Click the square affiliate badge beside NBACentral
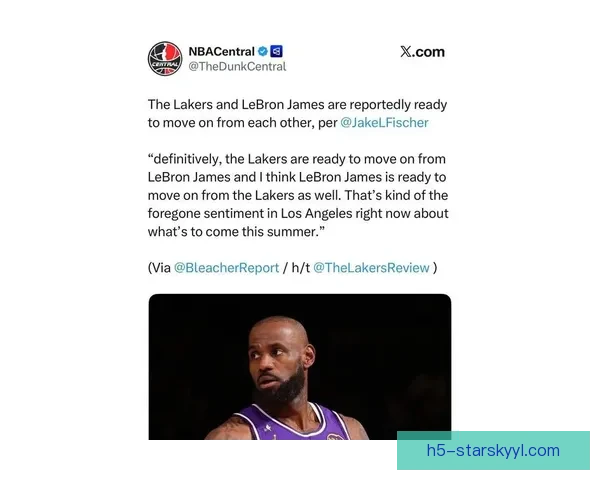Image resolution: width=600 pixels, height=480 pixels. click(276, 51)
